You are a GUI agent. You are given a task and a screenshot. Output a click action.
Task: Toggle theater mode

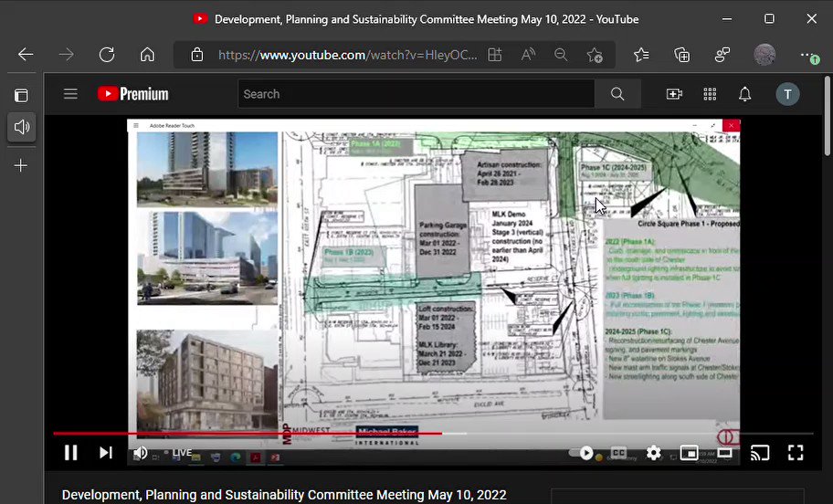click(x=724, y=453)
